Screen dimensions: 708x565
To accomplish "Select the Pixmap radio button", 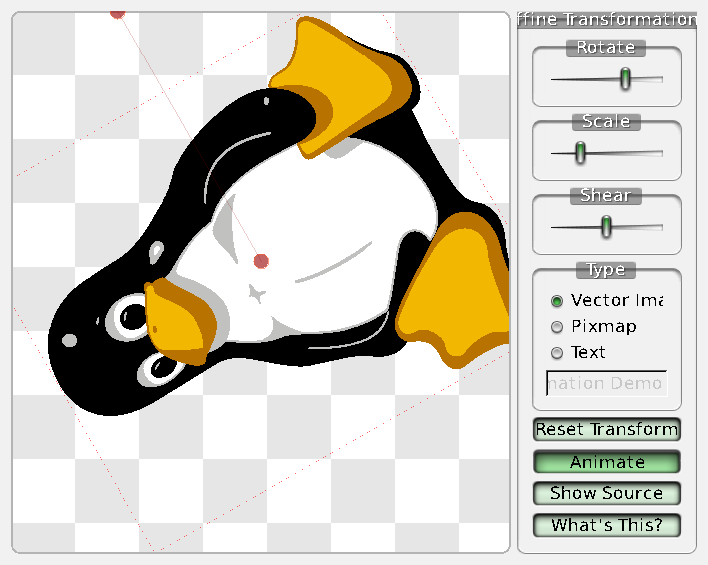I will (x=557, y=327).
